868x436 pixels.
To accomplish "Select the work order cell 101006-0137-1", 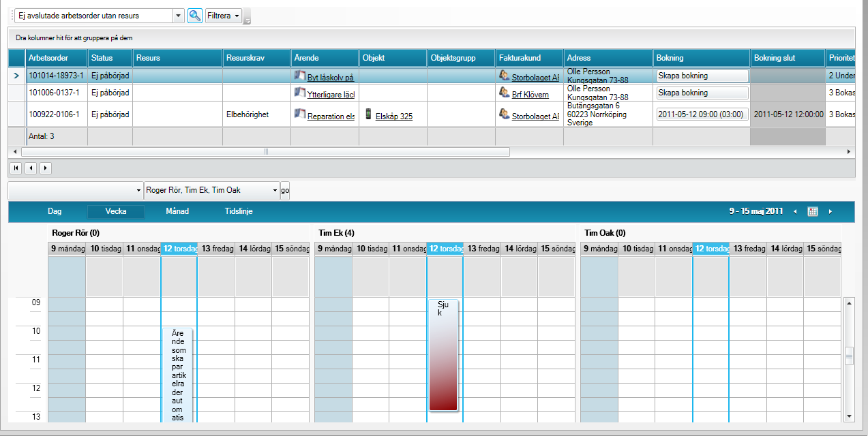I will point(57,93).
